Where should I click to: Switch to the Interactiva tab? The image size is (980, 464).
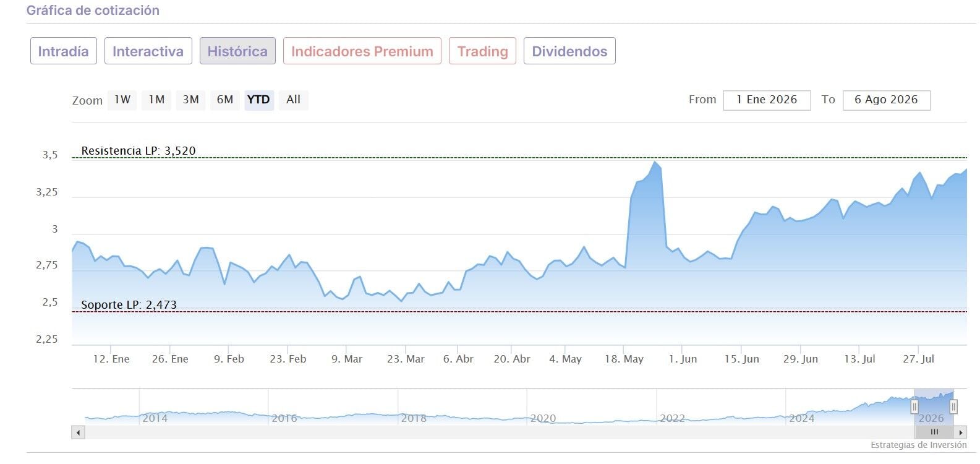pos(148,51)
